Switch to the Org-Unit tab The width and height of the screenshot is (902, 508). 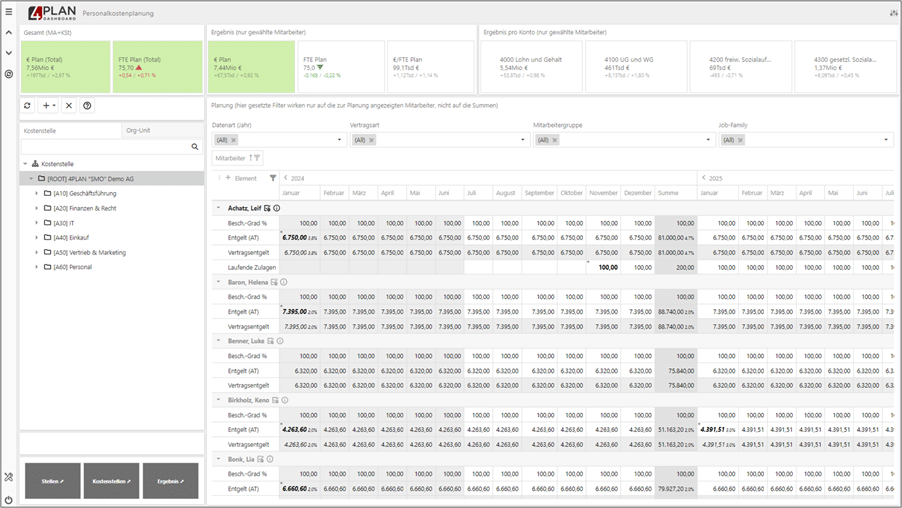point(163,131)
